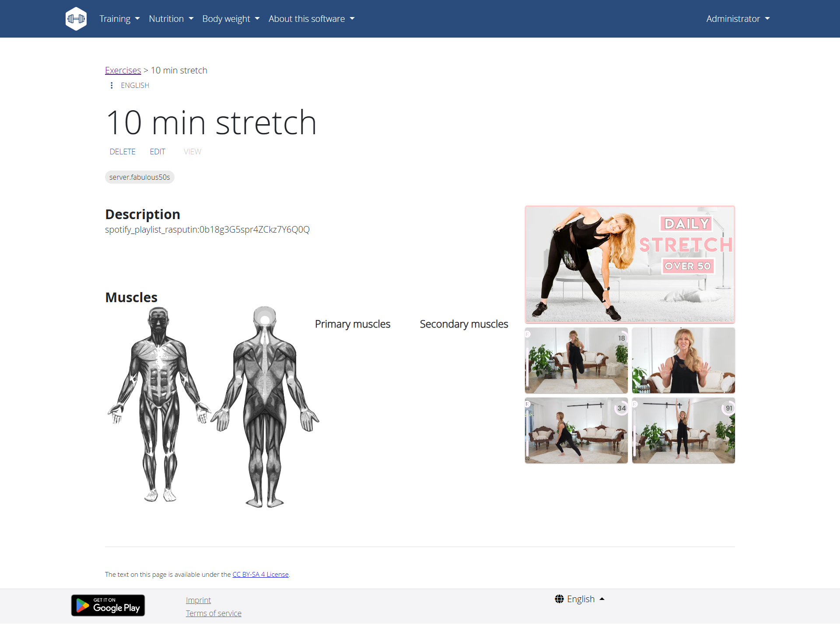Viewport: 840px width, 624px height.
Task: Open the three-dot language options menu
Action: [112, 85]
